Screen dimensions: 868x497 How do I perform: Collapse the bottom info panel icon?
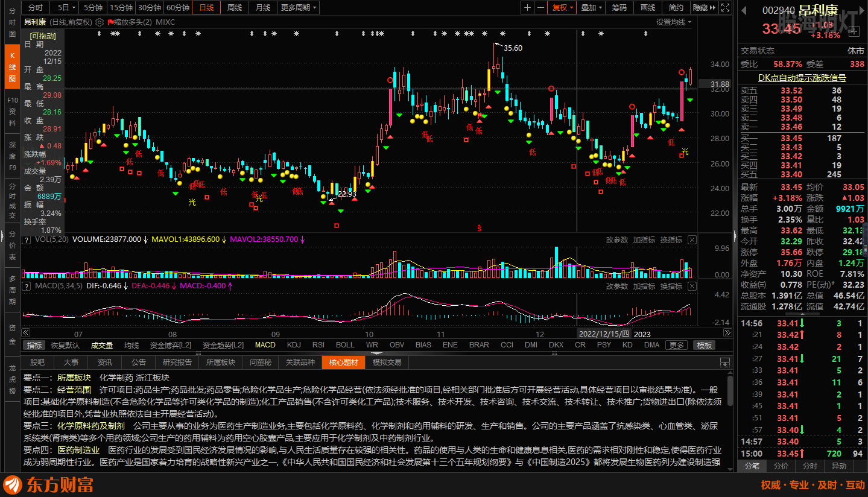725,362
